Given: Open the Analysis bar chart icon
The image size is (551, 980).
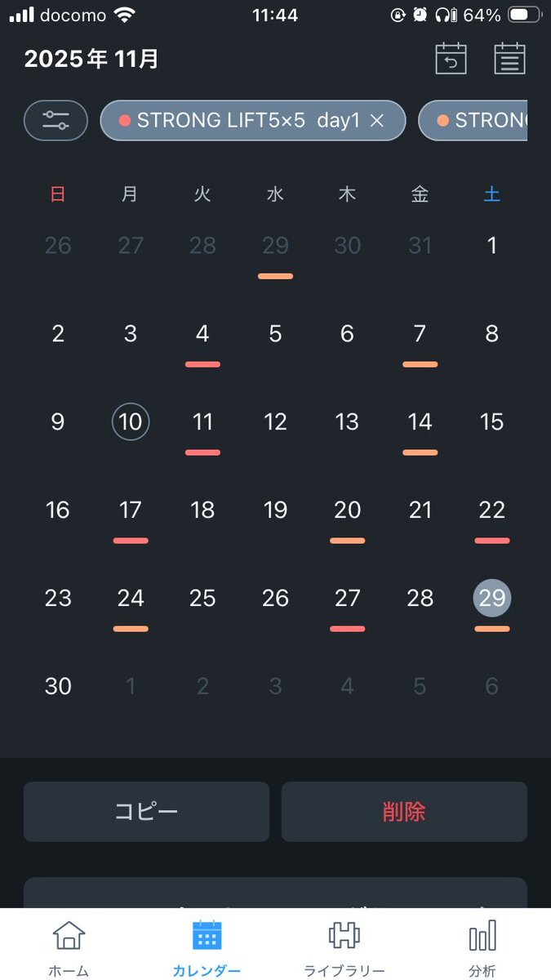Looking at the screenshot, I should click(482, 937).
